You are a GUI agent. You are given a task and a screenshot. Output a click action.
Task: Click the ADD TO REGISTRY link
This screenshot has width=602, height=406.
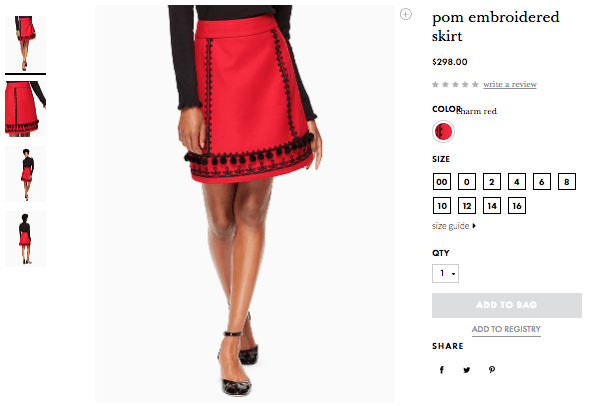pyautogui.click(x=506, y=329)
